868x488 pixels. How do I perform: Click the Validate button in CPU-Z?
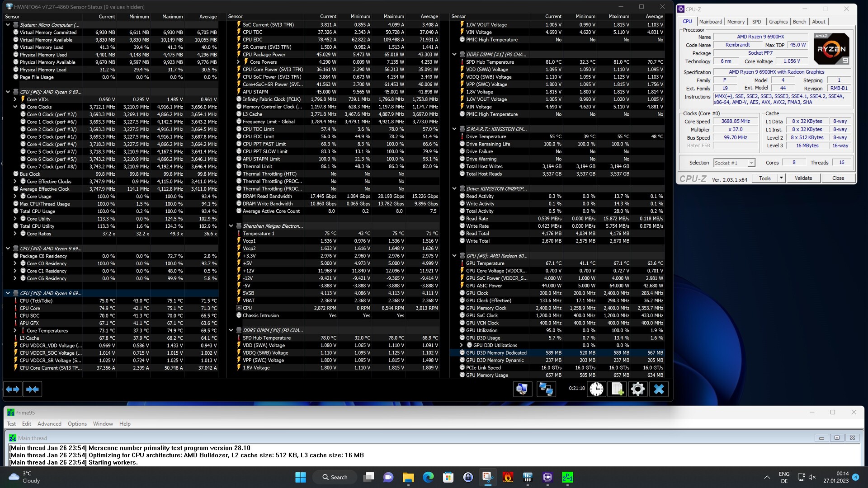803,178
